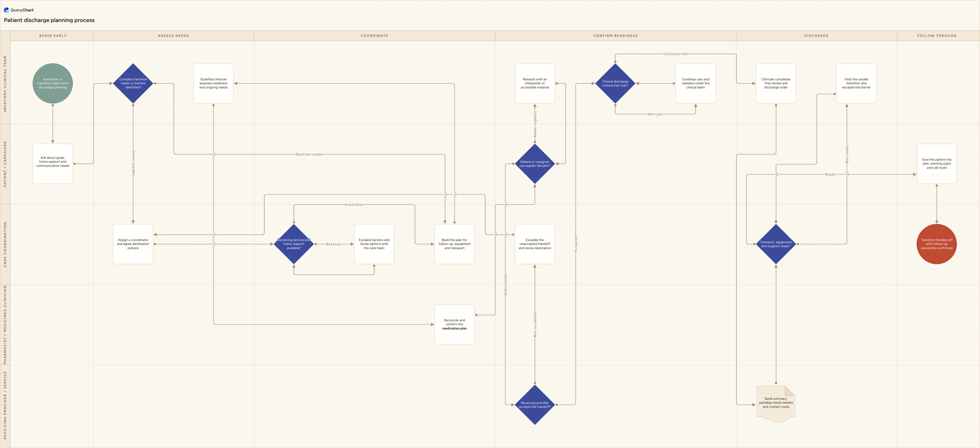Screen dimensions: 980x448
Task: Click the CONFIRM READINESS column header
Action: coord(616,36)
